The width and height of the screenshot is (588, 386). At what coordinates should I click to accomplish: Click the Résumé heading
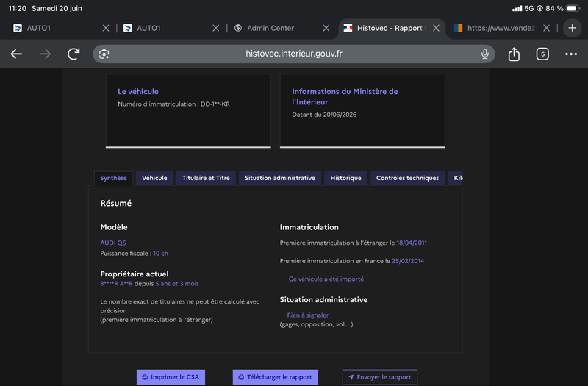coord(116,204)
